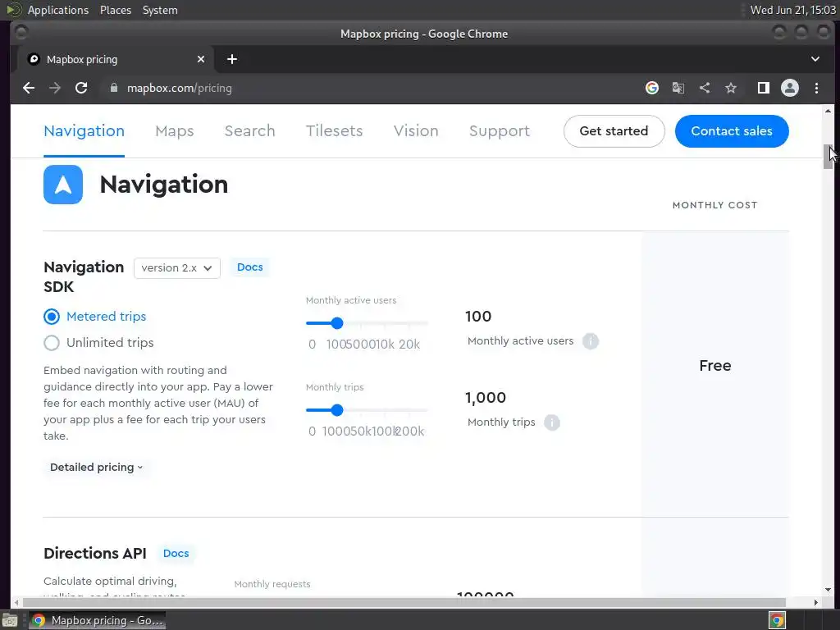Click the show desktop icon in the bottom panel
Screen dimensions: 840x630
[10, 621]
